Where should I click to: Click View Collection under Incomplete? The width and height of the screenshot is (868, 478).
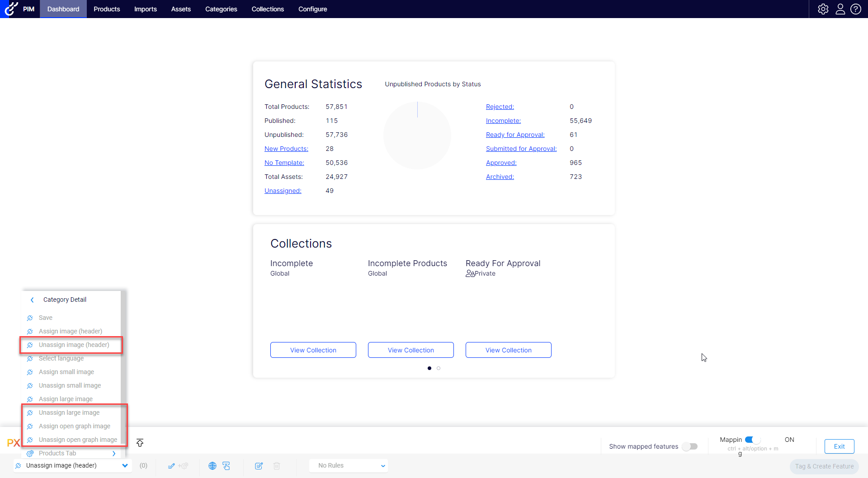[x=313, y=350]
